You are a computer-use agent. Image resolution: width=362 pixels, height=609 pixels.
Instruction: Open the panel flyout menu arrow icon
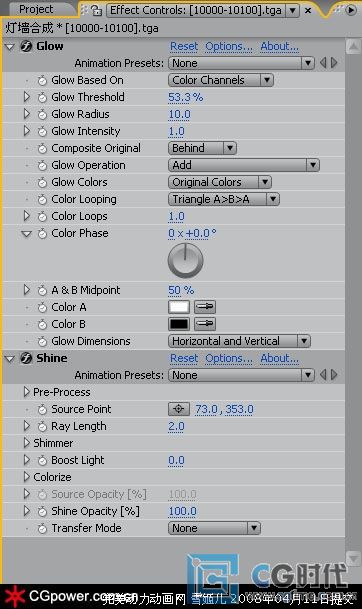[351, 10]
